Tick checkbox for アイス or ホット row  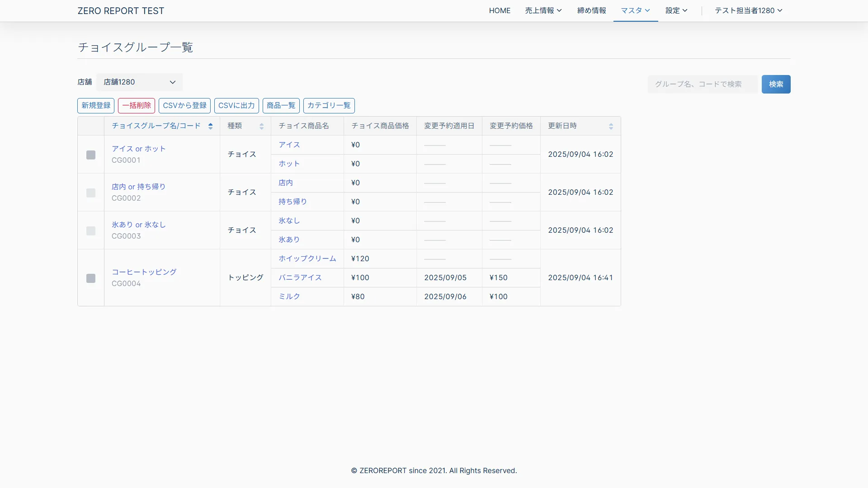click(91, 155)
